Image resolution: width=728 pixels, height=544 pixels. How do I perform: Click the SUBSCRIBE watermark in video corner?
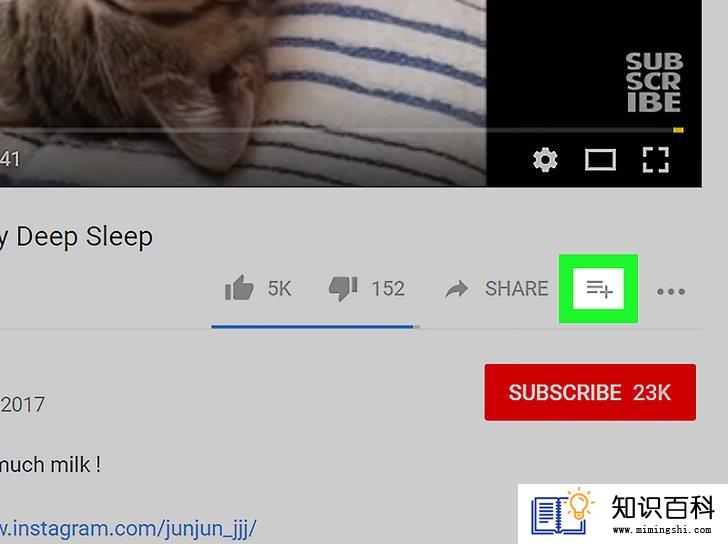pyautogui.click(x=654, y=82)
